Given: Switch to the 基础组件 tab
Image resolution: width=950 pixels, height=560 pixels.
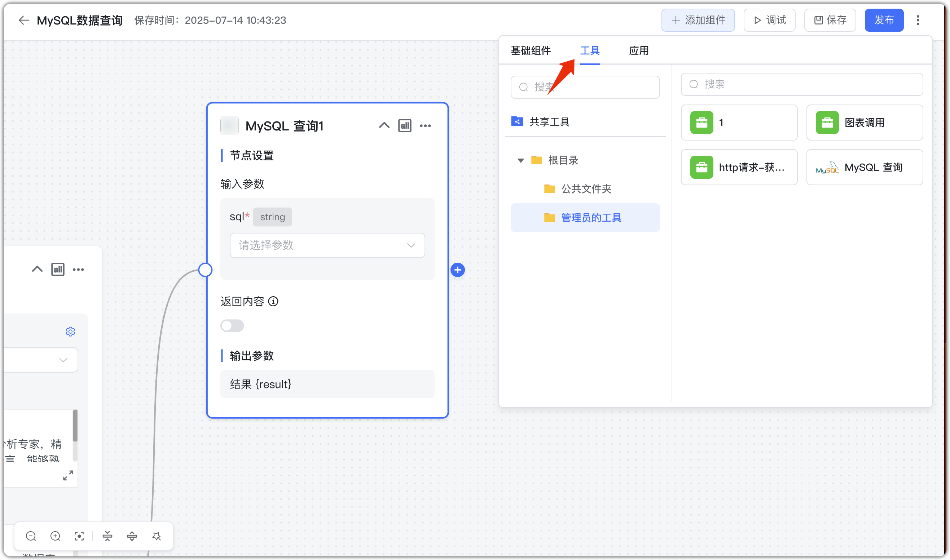Looking at the screenshot, I should coord(531,50).
